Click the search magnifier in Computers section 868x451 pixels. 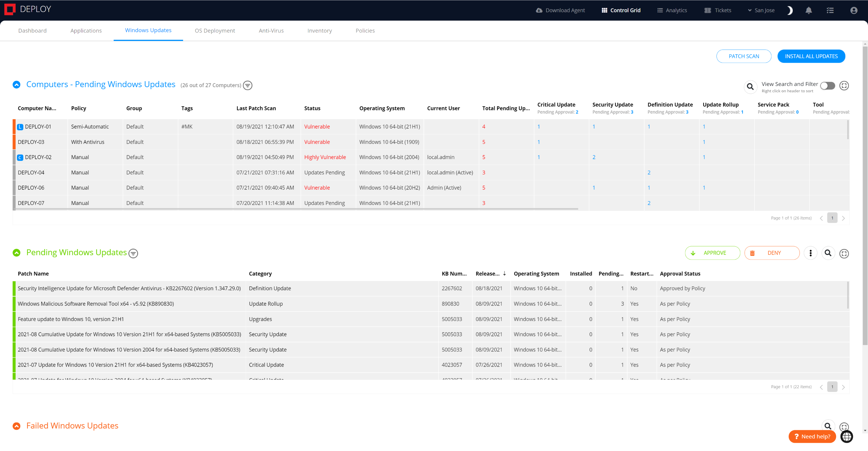(x=750, y=87)
